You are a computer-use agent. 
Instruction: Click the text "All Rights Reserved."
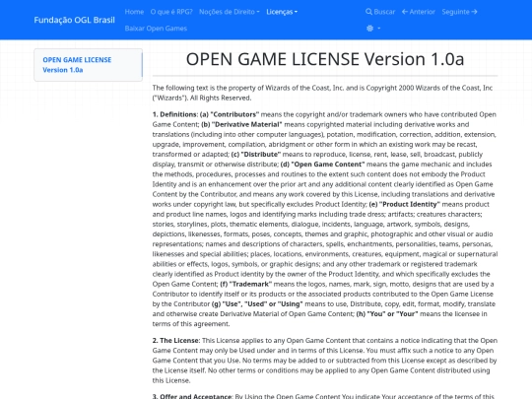tap(221, 99)
